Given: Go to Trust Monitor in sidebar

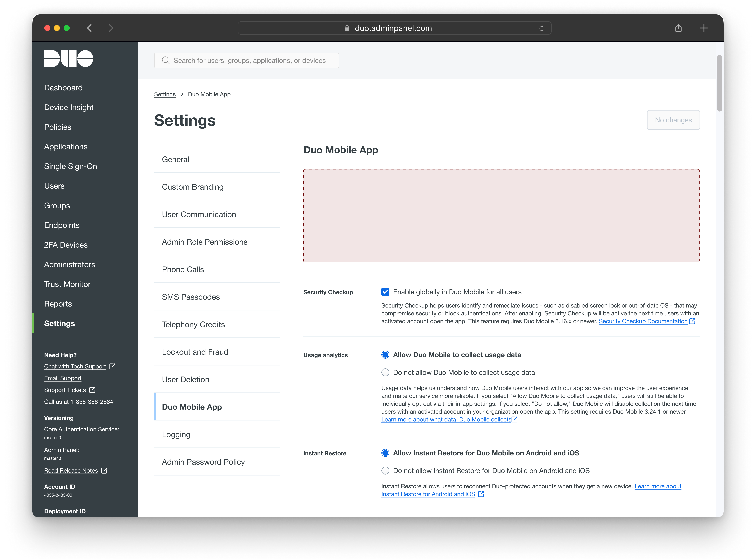Looking at the screenshot, I should coord(67,284).
